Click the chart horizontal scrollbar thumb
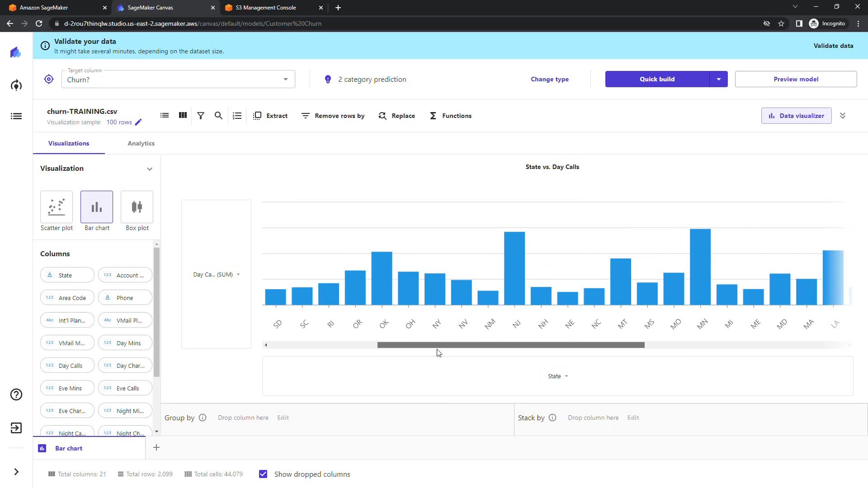This screenshot has height=488, width=868. pyautogui.click(x=511, y=345)
